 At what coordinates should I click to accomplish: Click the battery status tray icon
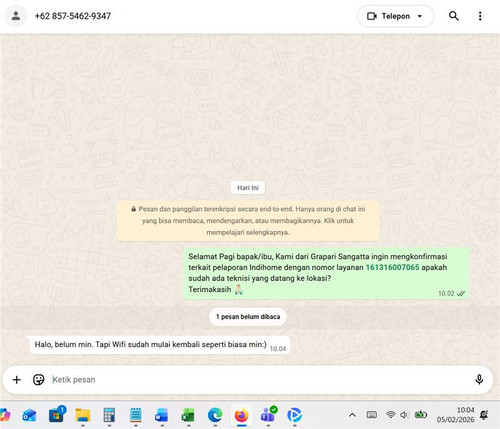click(x=421, y=415)
